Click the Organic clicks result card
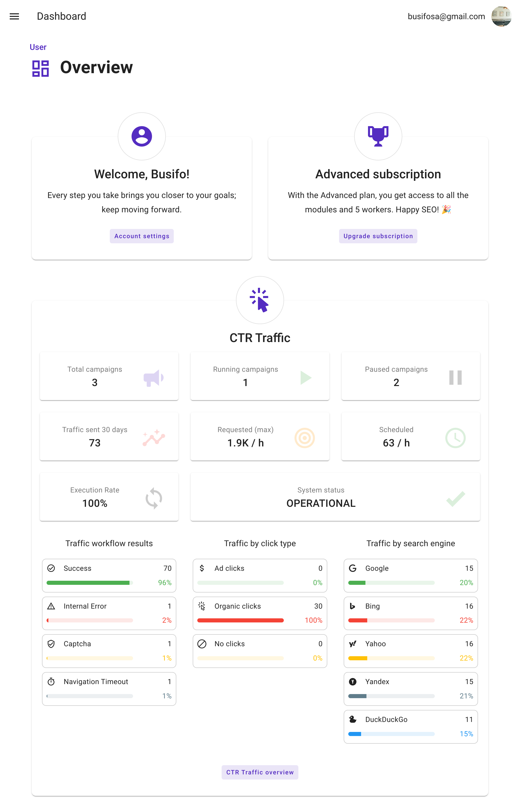Screen dimensions: 520x812 pos(260,613)
